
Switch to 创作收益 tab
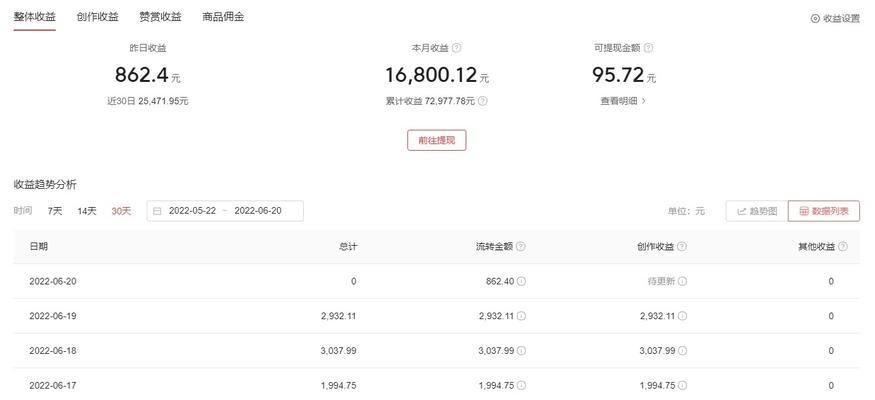(x=98, y=17)
